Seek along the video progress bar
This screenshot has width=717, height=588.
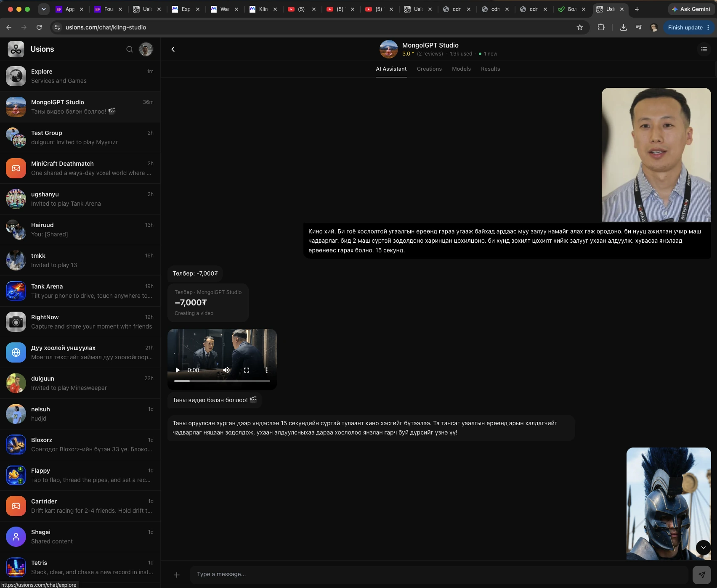tap(222, 381)
